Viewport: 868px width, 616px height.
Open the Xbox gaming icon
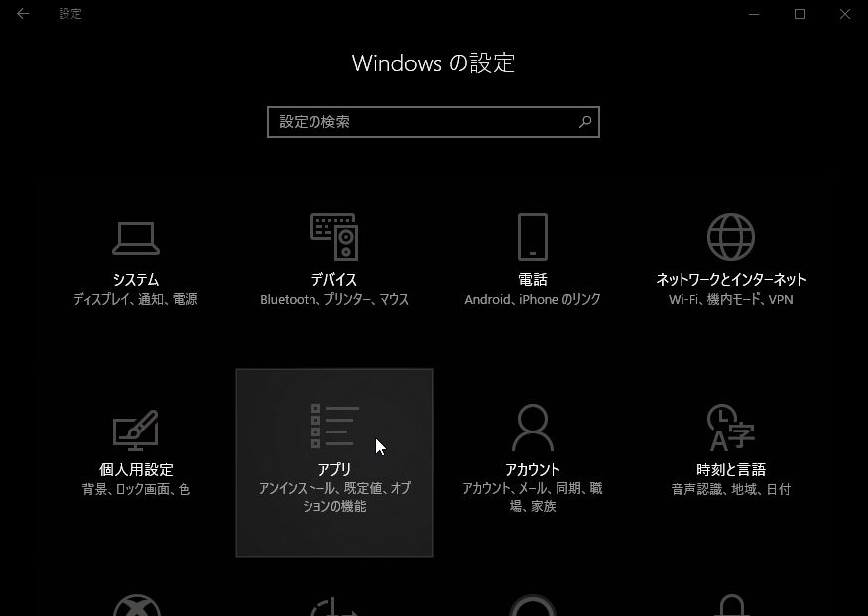pyautogui.click(x=136, y=606)
